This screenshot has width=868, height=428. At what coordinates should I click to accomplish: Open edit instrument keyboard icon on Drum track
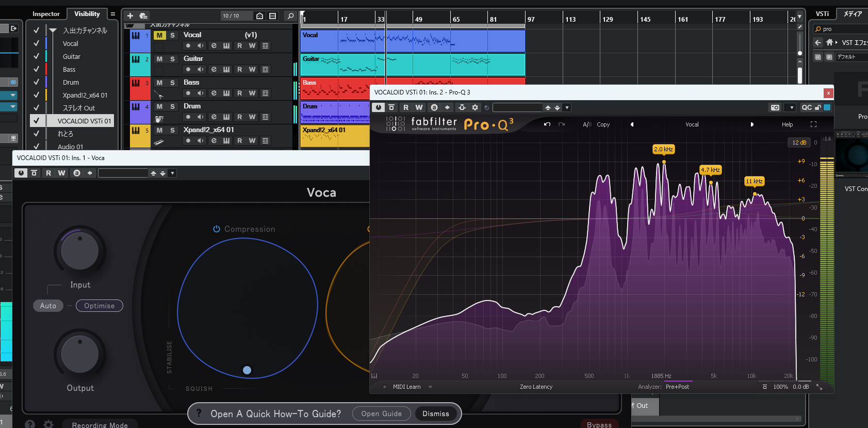click(x=226, y=117)
